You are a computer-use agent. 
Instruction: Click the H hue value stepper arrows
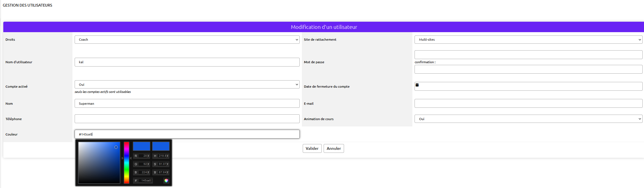click(x=167, y=156)
